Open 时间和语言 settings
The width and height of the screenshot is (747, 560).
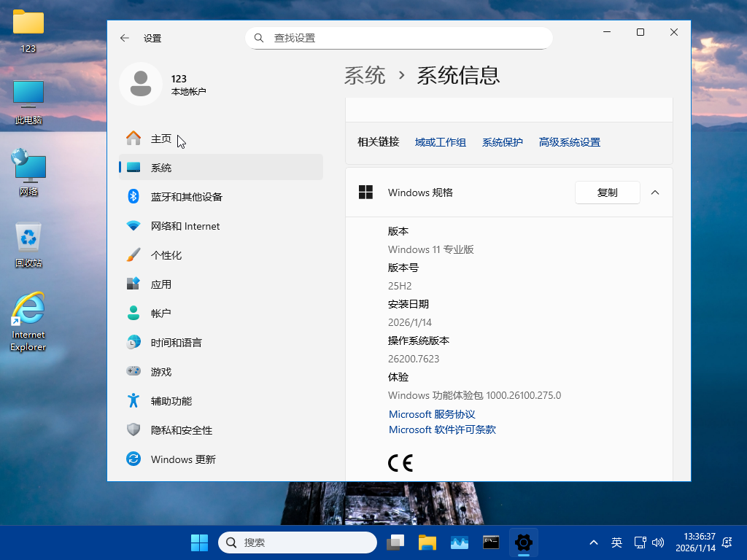(x=176, y=343)
